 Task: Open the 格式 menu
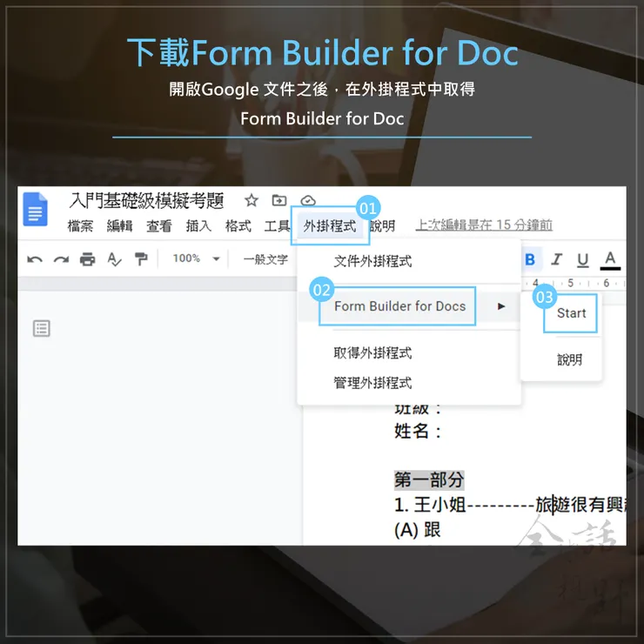click(238, 225)
